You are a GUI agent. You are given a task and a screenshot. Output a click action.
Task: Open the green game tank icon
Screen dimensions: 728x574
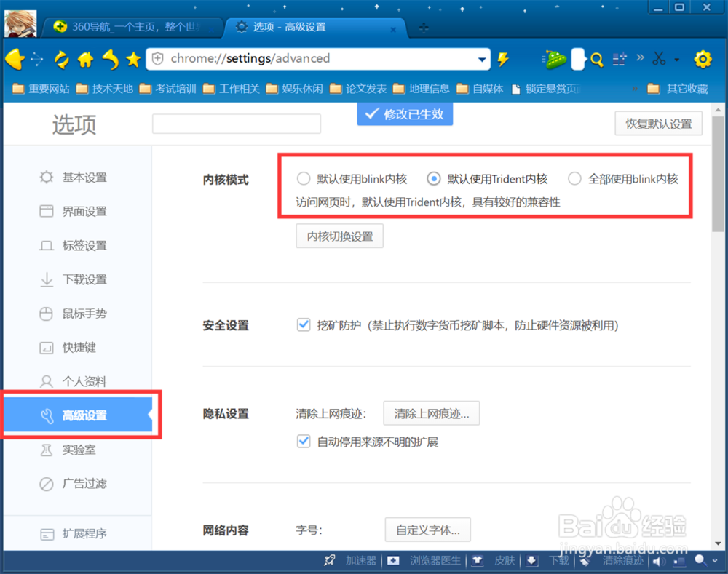[554, 60]
